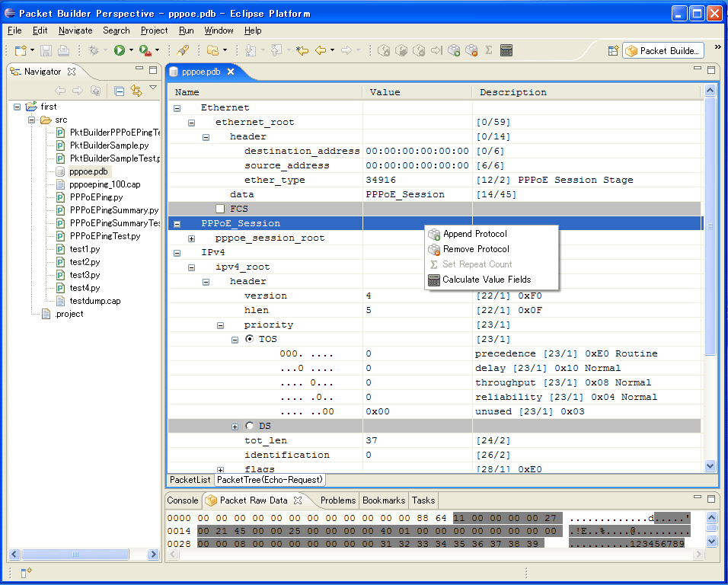The height and width of the screenshot is (585, 728).
Task: Select pppoeping_100.cap file in Navigator
Action: [105, 184]
